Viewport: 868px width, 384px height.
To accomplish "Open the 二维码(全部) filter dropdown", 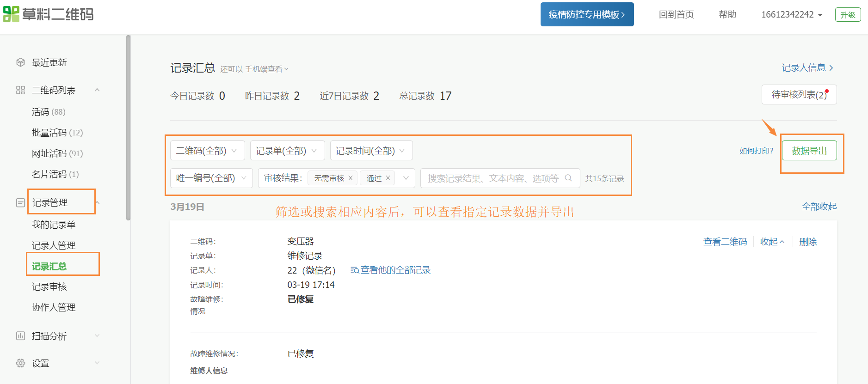I will click(x=208, y=151).
